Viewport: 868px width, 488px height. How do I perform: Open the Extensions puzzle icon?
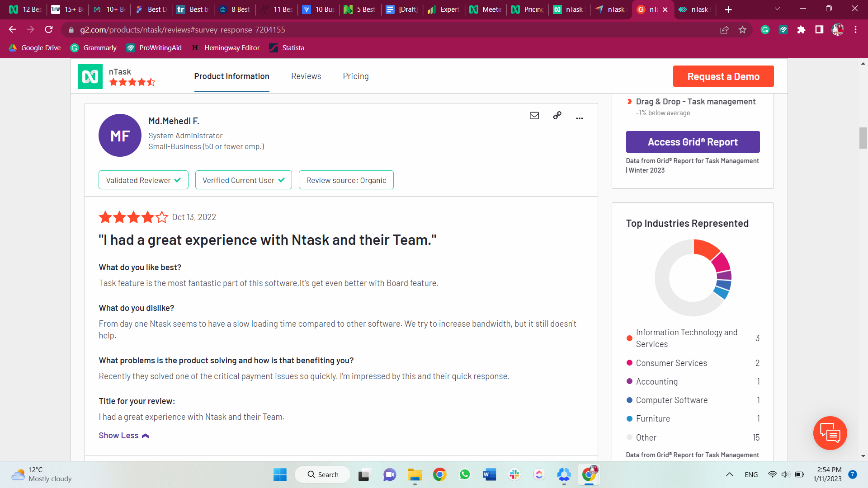tap(801, 30)
